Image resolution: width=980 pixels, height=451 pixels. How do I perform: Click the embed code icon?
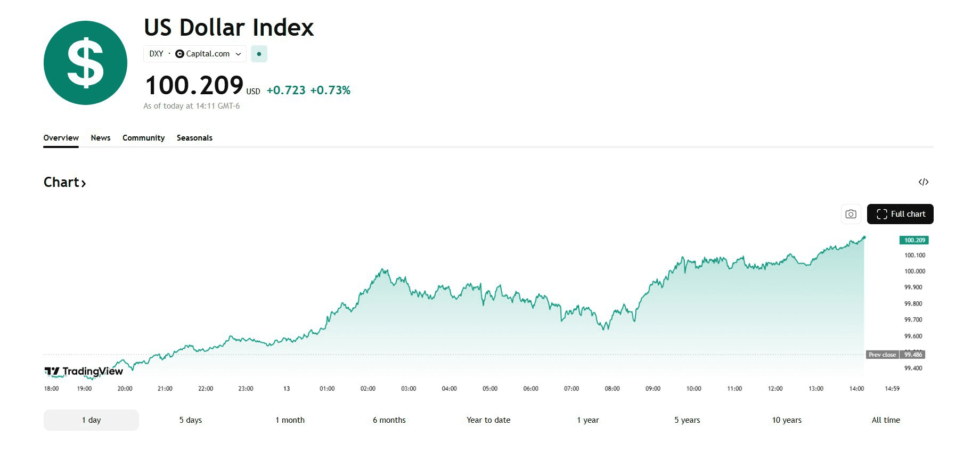coord(923,182)
